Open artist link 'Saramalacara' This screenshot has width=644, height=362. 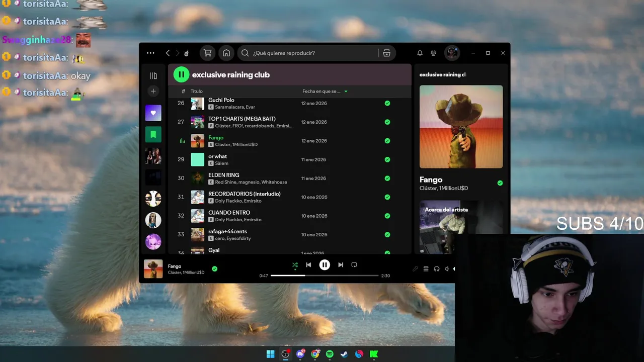pos(229,107)
